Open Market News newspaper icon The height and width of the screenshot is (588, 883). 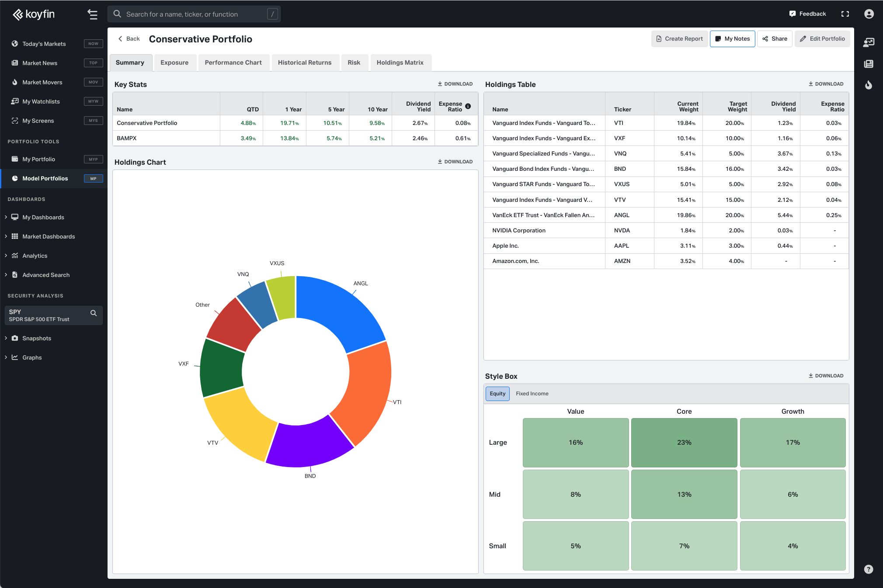[15, 63]
